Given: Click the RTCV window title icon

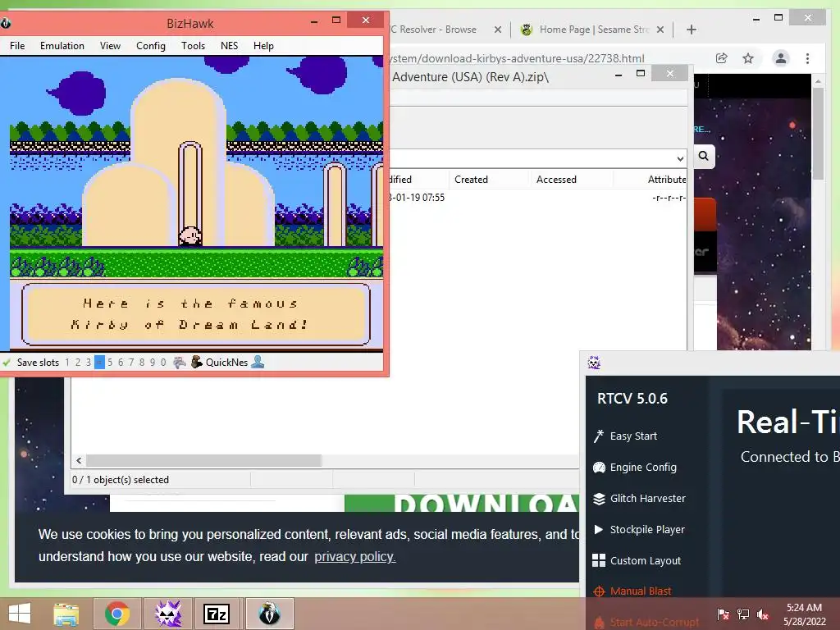Looking at the screenshot, I should point(594,363).
